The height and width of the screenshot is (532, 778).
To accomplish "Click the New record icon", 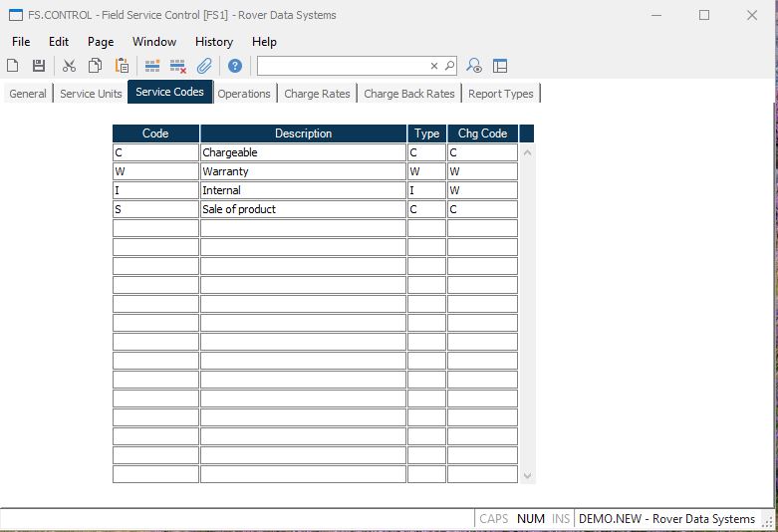I will [x=13, y=66].
